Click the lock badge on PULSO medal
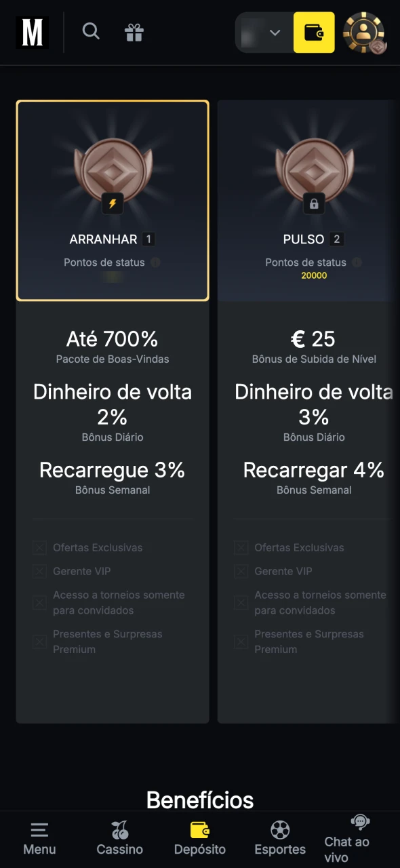This screenshot has height=868, width=400. 314,203
